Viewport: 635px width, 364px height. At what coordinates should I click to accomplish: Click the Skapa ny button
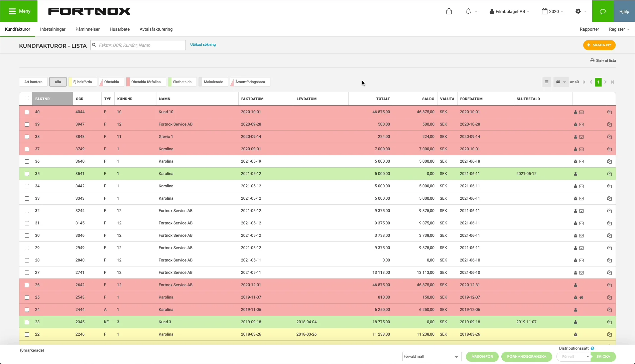click(x=599, y=45)
